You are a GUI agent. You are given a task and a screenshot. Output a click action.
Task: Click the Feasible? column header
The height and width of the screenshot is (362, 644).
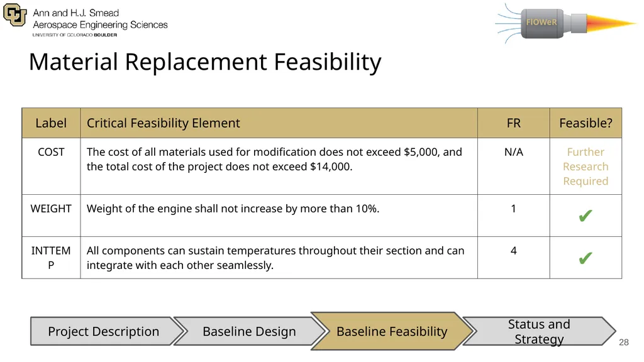(x=586, y=123)
